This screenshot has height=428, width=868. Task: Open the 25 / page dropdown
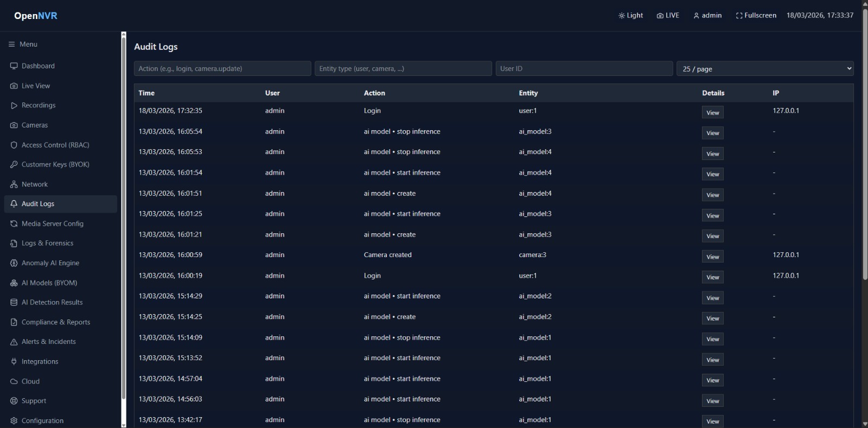click(x=765, y=68)
